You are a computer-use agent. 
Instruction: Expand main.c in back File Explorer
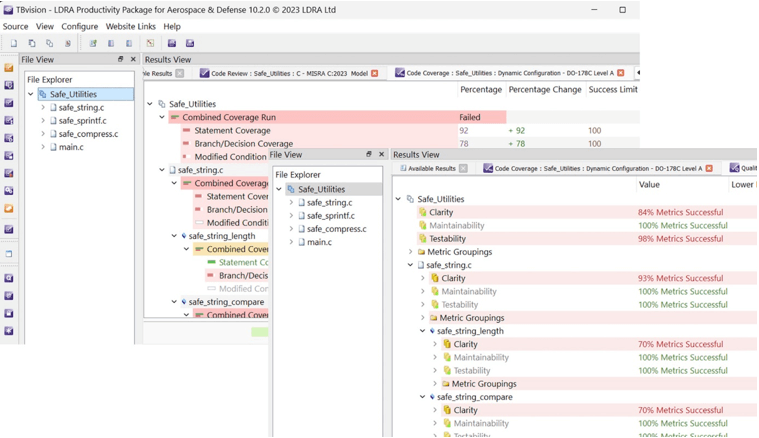click(43, 147)
